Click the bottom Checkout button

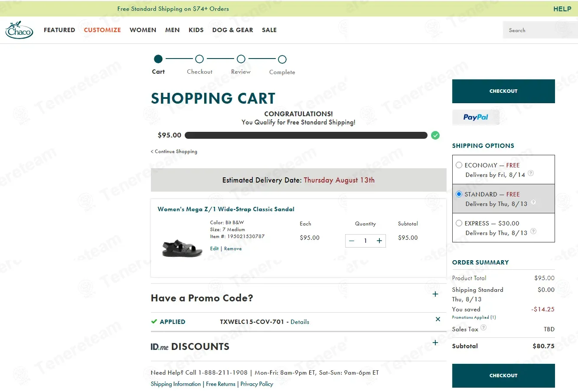503,376
